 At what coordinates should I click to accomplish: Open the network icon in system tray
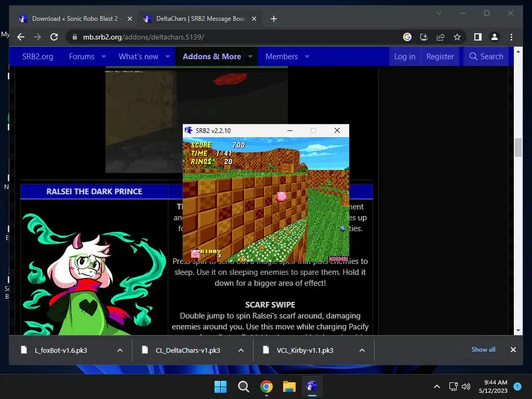pyautogui.click(x=453, y=387)
